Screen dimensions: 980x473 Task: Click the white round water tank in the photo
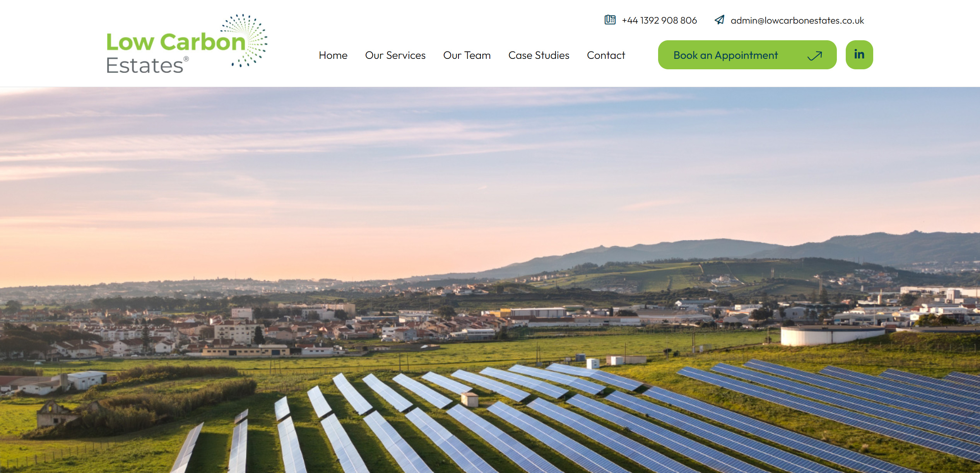pyautogui.click(x=832, y=335)
